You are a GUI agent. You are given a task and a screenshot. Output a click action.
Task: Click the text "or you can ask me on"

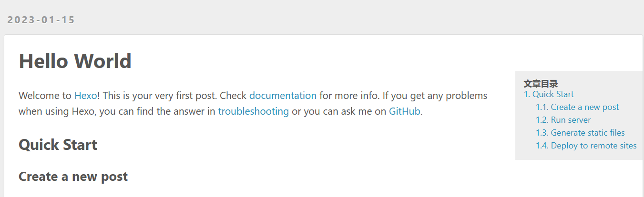click(338, 112)
